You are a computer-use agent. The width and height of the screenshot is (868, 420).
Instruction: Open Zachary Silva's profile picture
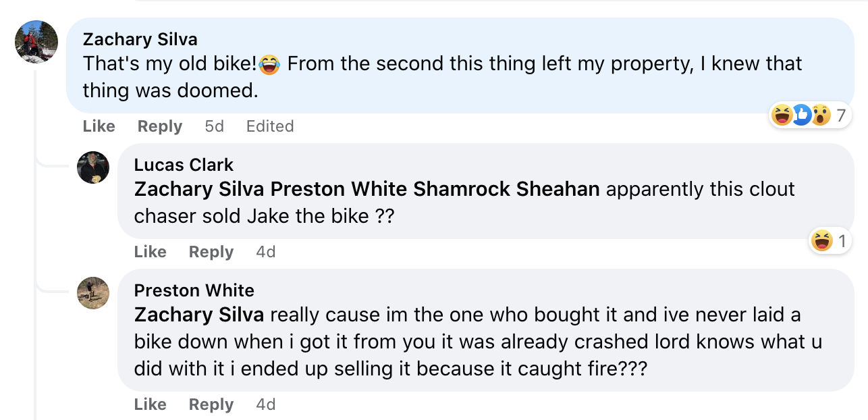36,42
